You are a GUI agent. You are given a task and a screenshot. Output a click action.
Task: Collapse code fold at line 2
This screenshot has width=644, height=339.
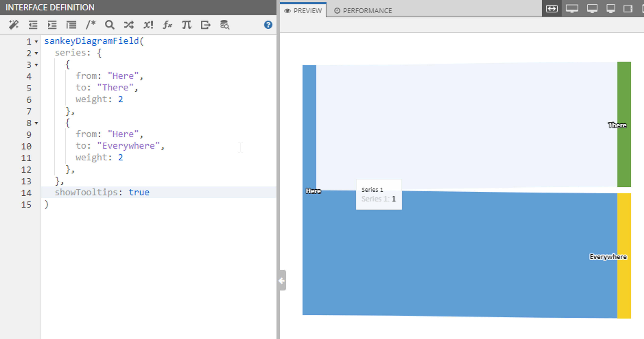tap(37, 53)
